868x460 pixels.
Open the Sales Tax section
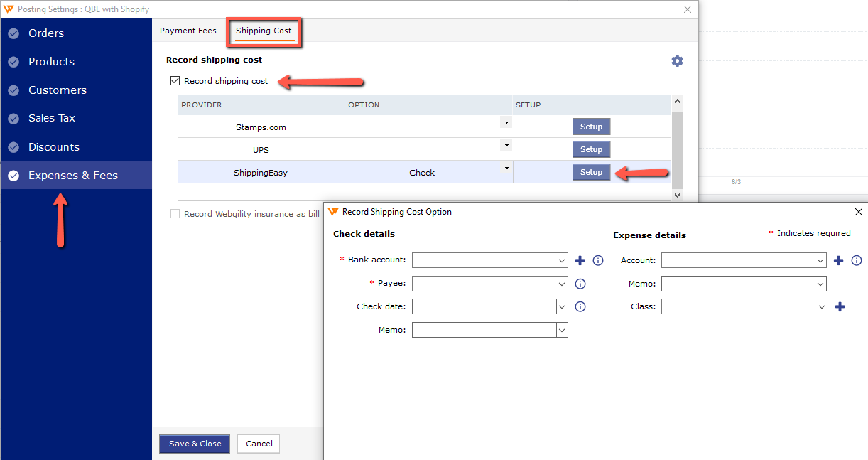(76, 118)
